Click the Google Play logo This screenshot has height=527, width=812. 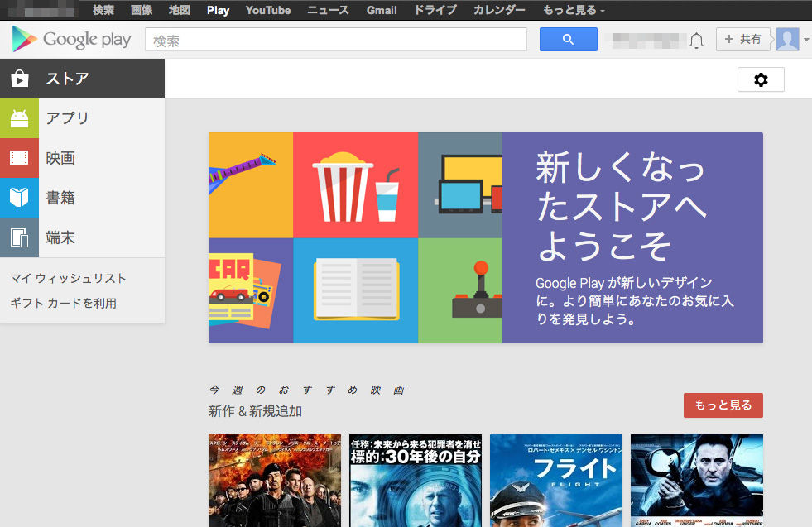tap(71, 40)
